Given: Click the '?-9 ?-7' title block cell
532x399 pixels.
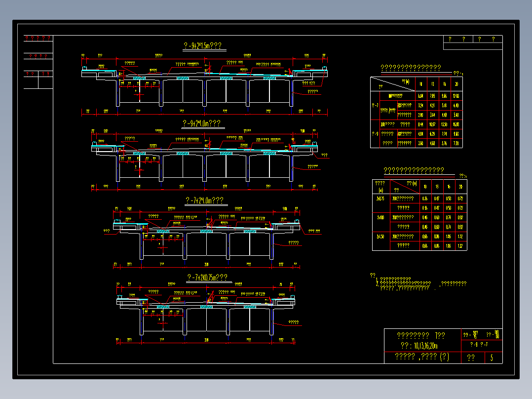Looking at the screenshot, I should coord(479,345).
